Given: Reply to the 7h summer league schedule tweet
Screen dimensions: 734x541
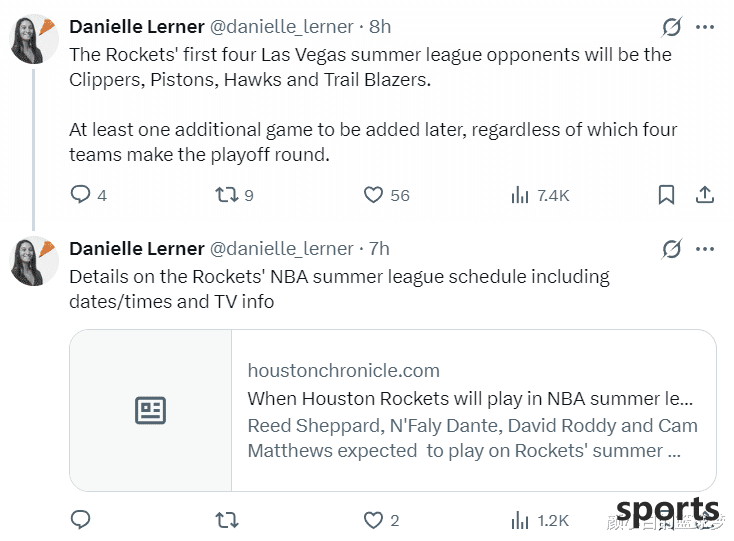Looking at the screenshot, I should click(x=81, y=519).
